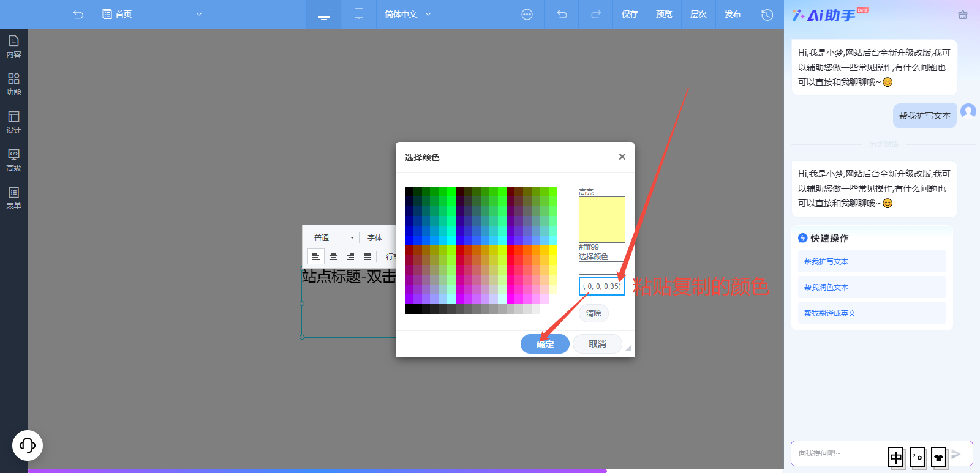Click 取消 in the color dialog
Screen dimensions: 980x473
pos(597,344)
